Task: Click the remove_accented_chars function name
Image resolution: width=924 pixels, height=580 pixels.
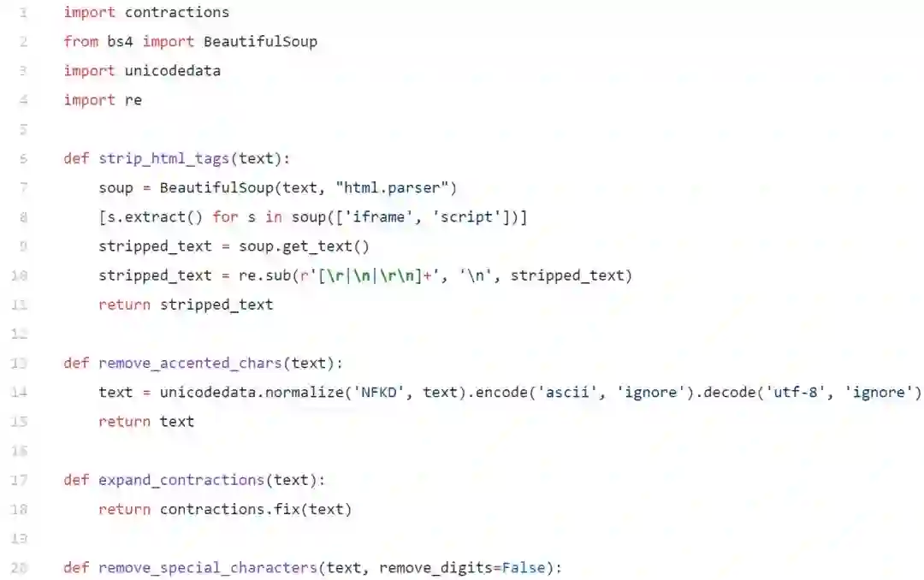Action: coord(190,363)
